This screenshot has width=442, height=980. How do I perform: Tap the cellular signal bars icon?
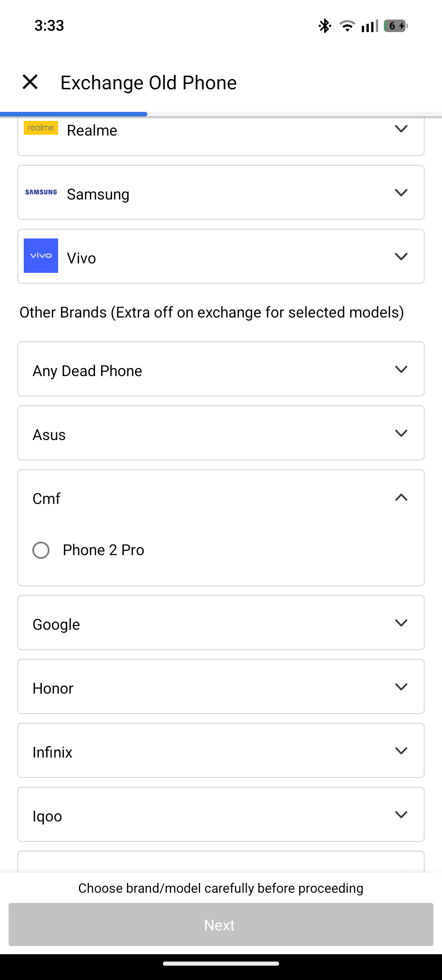click(370, 26)
